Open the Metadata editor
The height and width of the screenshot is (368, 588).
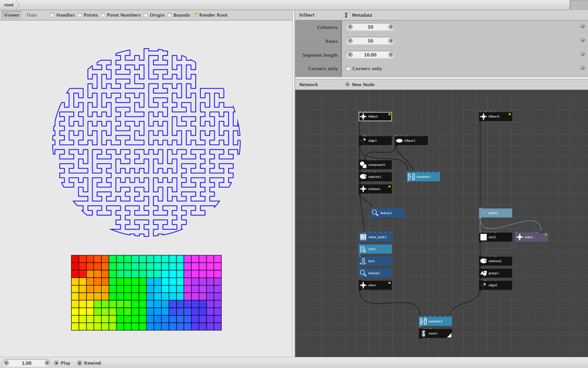tap(358, 15)
